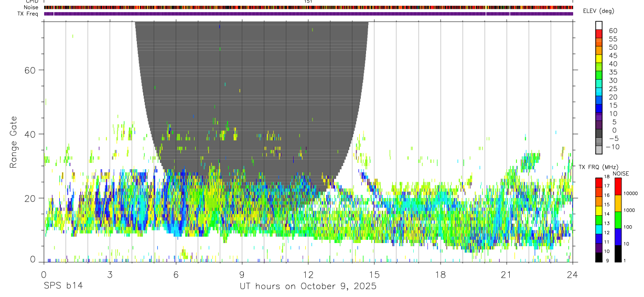Click the 'Range Gate' y-axis title
This screenshot has width=644, height=297.
(x=14, y=141)
